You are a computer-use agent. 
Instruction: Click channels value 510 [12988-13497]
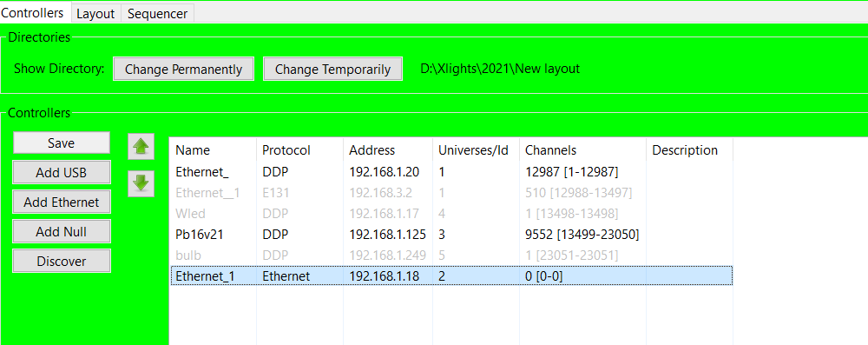(x=578, y=193)
